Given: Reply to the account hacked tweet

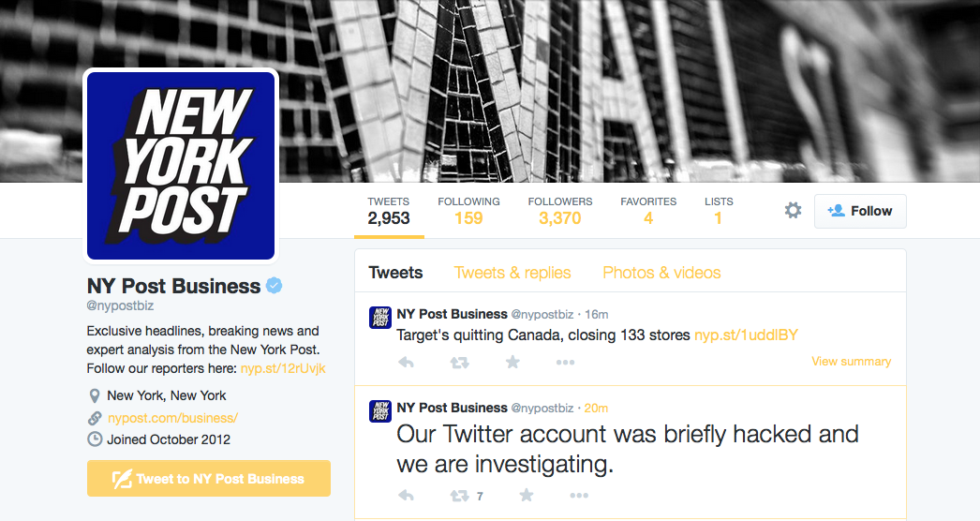Looking at the screenshot, I should coord(406,496).
